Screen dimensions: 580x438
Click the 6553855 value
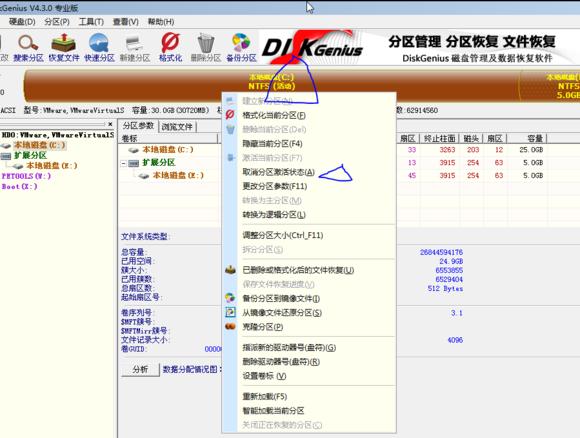pos(449,270)
